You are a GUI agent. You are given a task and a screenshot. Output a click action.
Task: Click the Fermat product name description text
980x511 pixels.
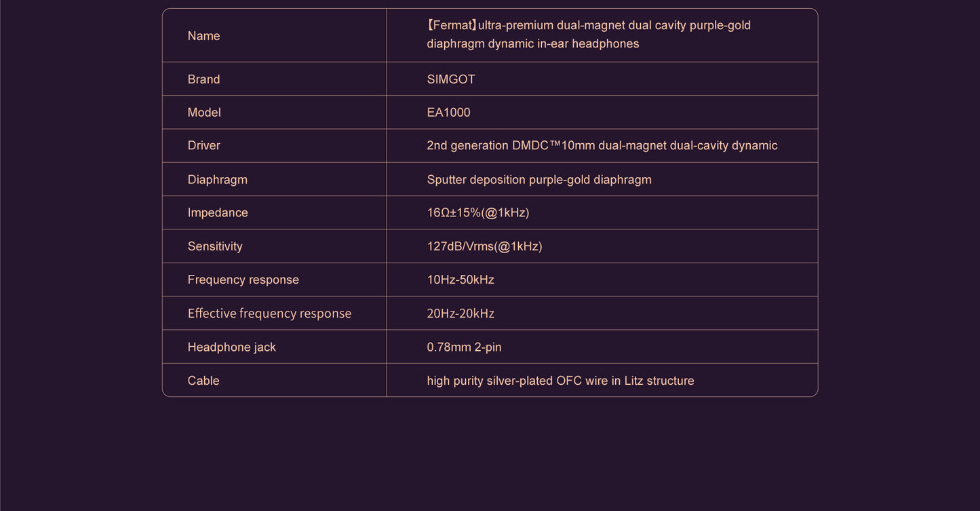(588, 35)
